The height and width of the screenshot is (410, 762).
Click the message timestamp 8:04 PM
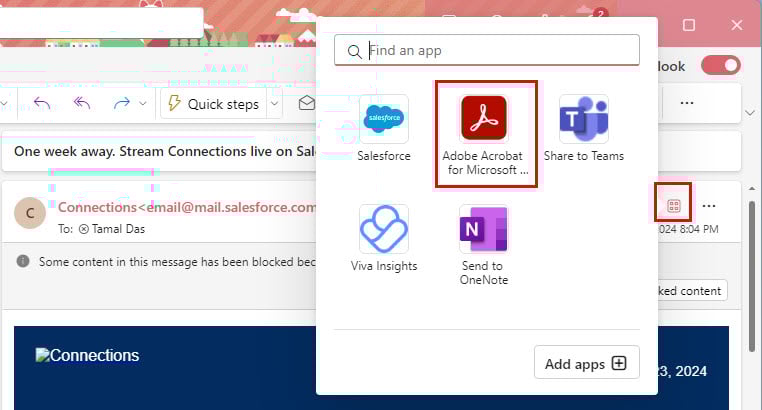coord(689,229)
